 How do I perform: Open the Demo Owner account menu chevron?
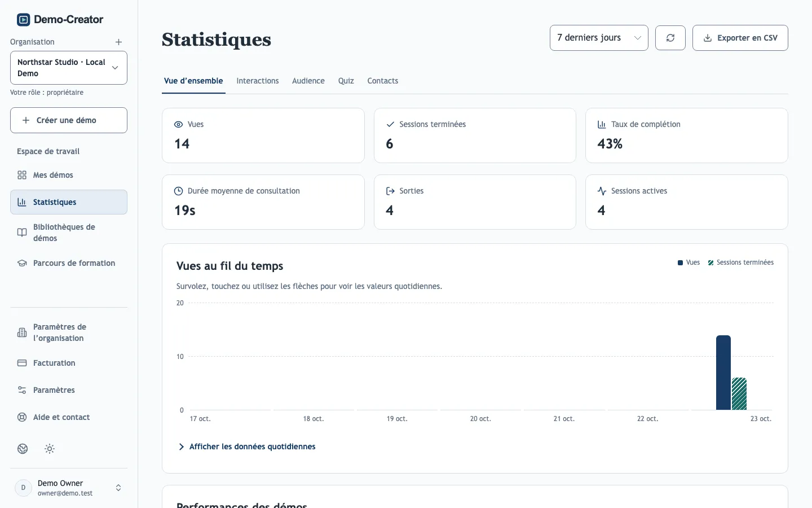tap(118, 488)
